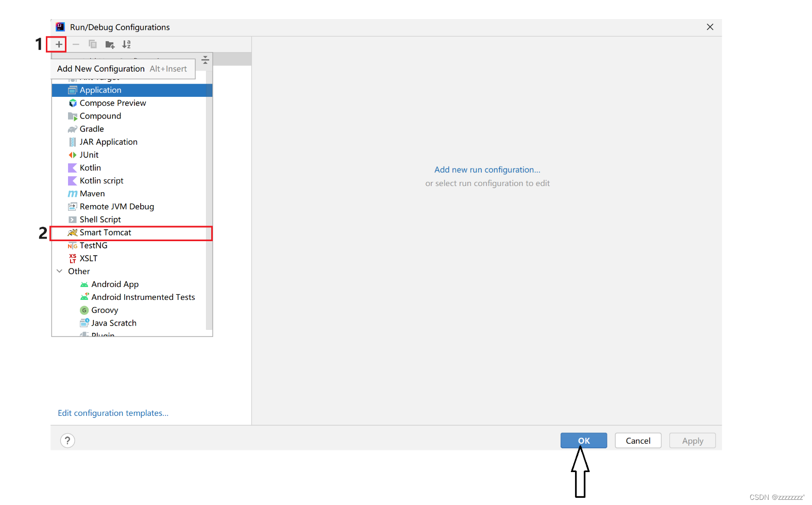Screen dimensions: 812x505
Task: Click the Kotlin K logo icon
Action: [x=73, y=167]
